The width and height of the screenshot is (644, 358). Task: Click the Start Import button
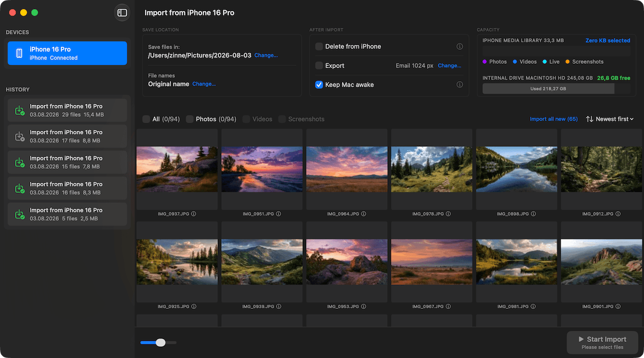602,342
